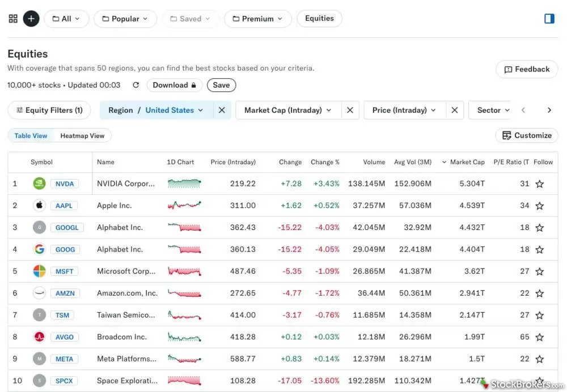Open the NVDA ticker link
Viewport: 567px width, 392px height.
pyautogui.click(x=65, y=184)
